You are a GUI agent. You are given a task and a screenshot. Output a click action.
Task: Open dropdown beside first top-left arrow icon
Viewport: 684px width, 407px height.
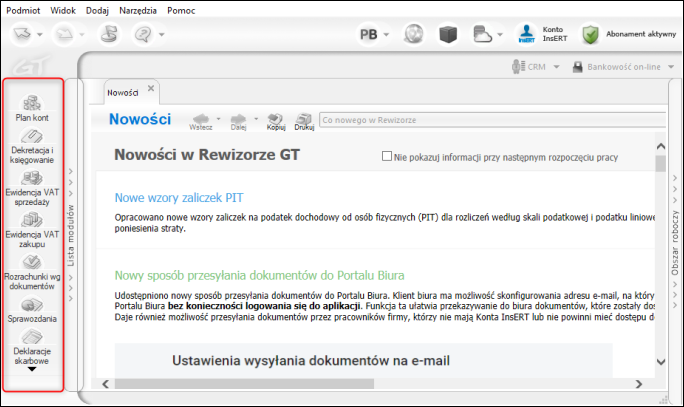40,34
